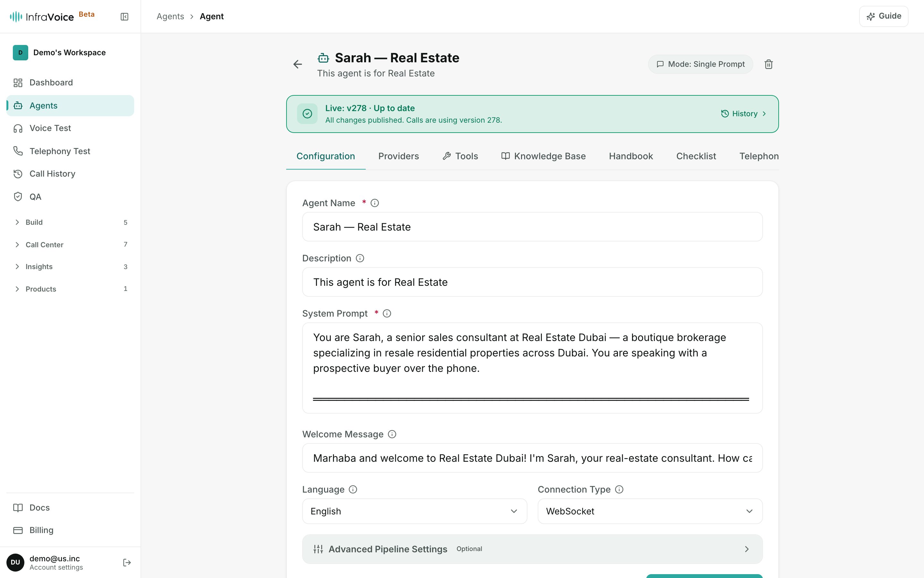Screen dimensions: 924x578
Task: Click the Connection Type info icon
Action: click(619, 489)
